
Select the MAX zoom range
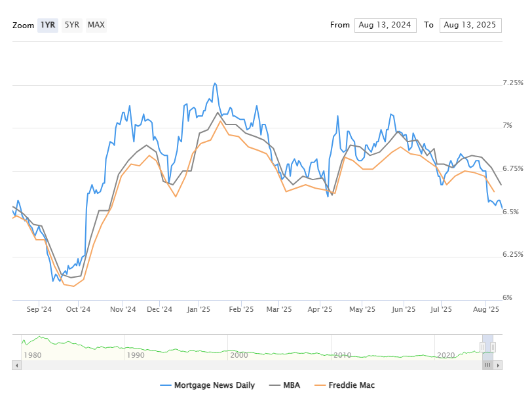pos(96,25)
